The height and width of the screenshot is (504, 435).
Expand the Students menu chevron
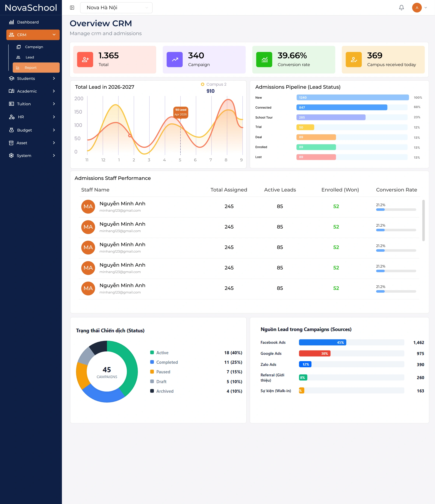54,78
